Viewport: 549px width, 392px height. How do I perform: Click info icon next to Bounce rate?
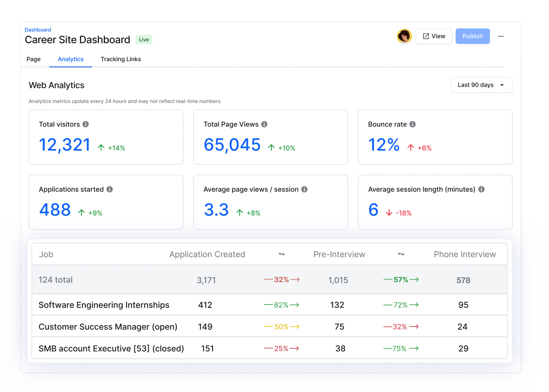(412, 124)
